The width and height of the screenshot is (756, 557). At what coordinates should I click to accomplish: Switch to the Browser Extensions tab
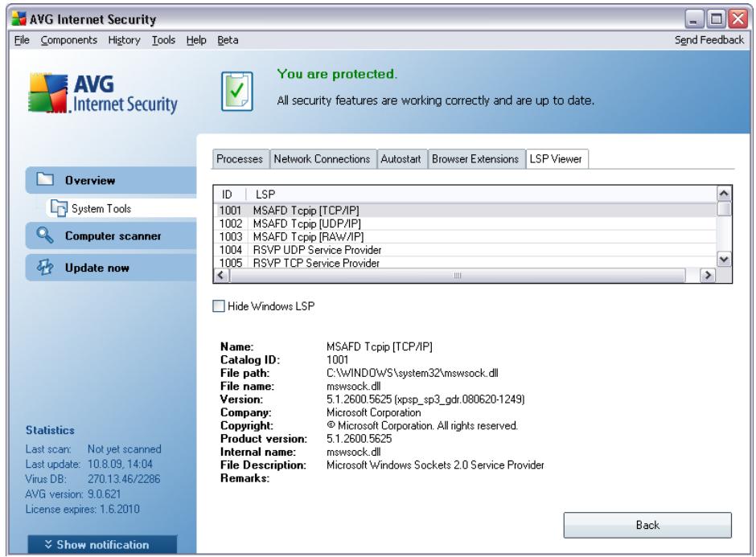475,158
